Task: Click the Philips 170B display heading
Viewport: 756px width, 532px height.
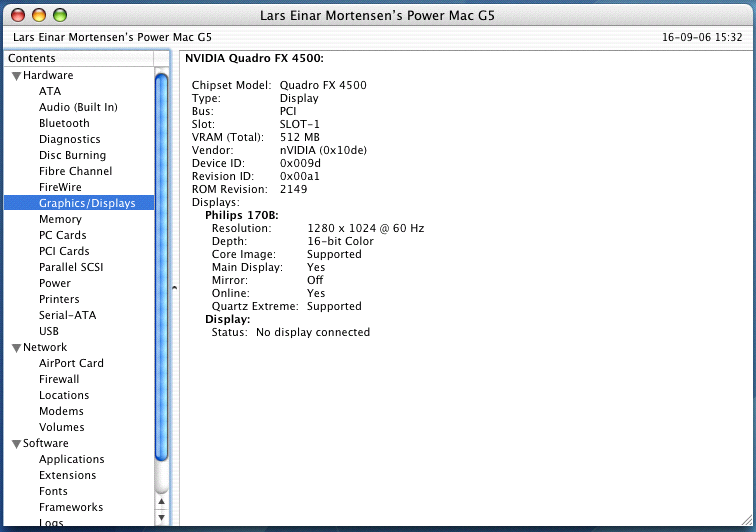Action: click(242, 215)
